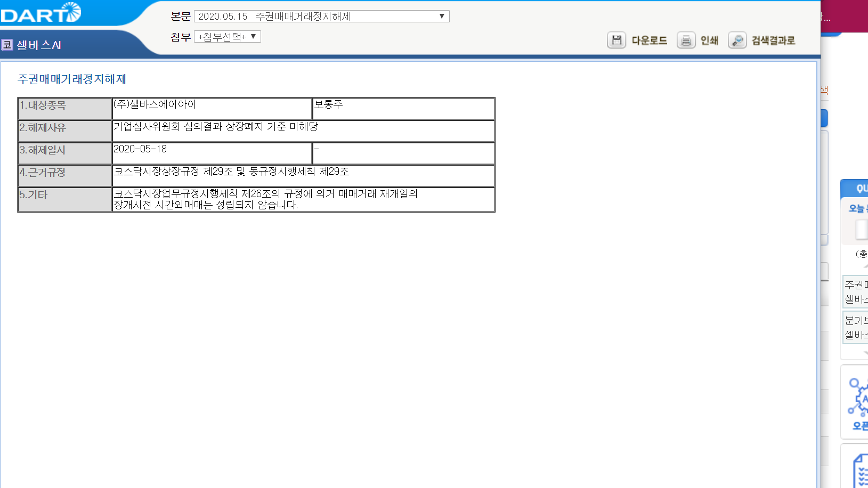
Task: Click the search results magnifier icon
Action: tap(737, 40)
